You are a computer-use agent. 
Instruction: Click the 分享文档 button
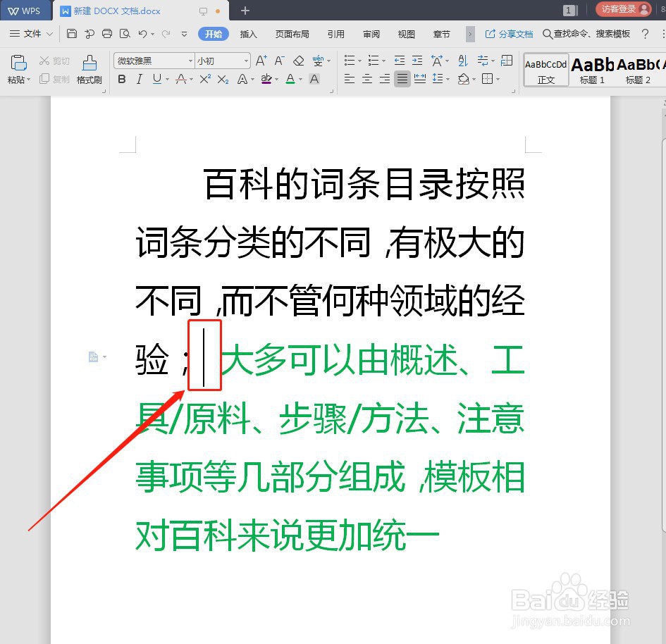pos(509,33)
